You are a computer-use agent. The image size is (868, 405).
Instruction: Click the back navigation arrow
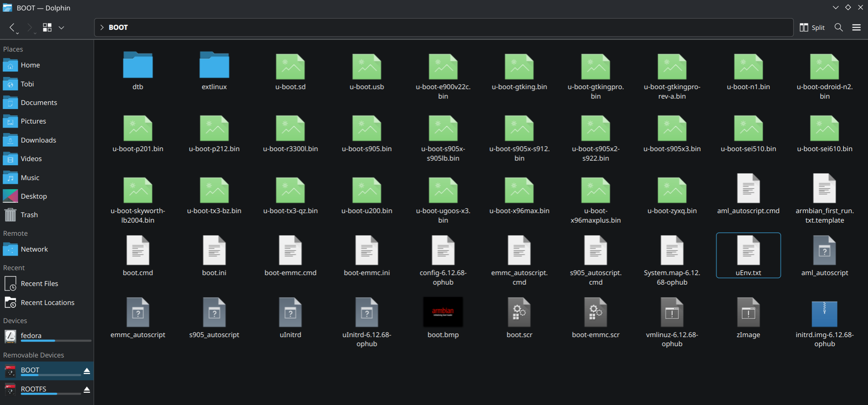(x=12, y=27)
